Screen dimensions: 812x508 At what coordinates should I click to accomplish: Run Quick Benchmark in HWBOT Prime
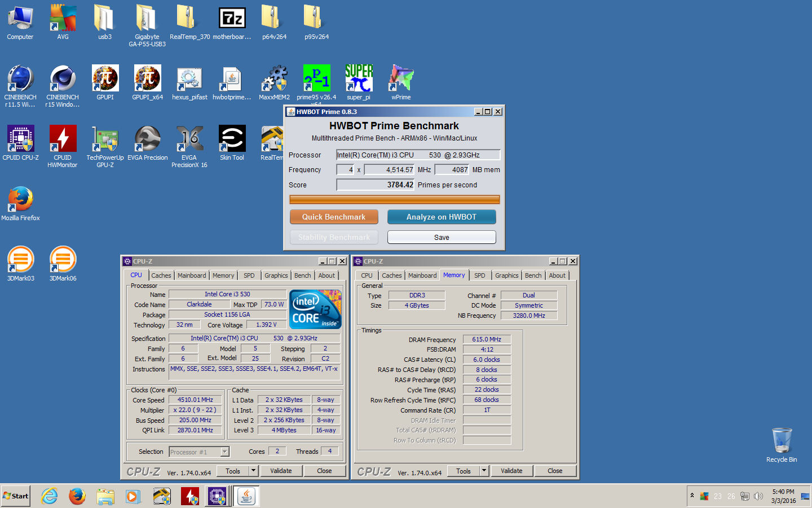[334, 217]
